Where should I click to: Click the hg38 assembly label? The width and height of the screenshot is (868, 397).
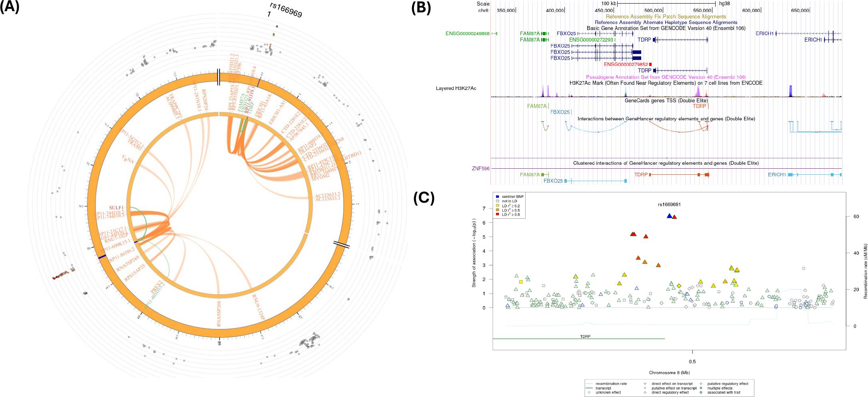[x=724, y=4]
